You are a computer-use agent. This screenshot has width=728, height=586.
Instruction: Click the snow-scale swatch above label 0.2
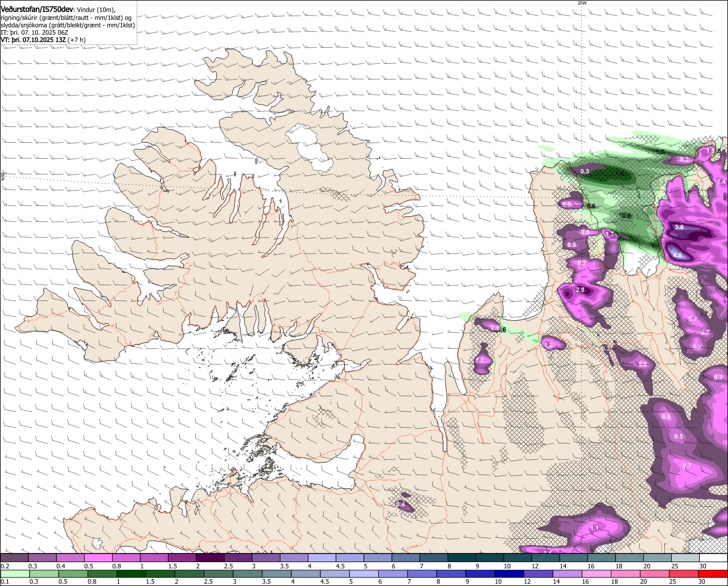pos(14,558)
